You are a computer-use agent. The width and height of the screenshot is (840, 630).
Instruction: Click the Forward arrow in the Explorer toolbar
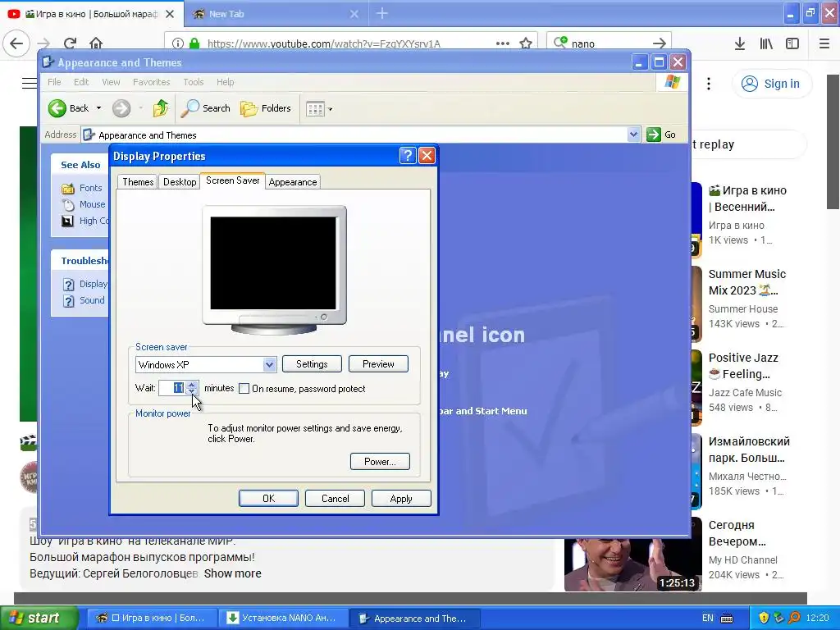121,108
